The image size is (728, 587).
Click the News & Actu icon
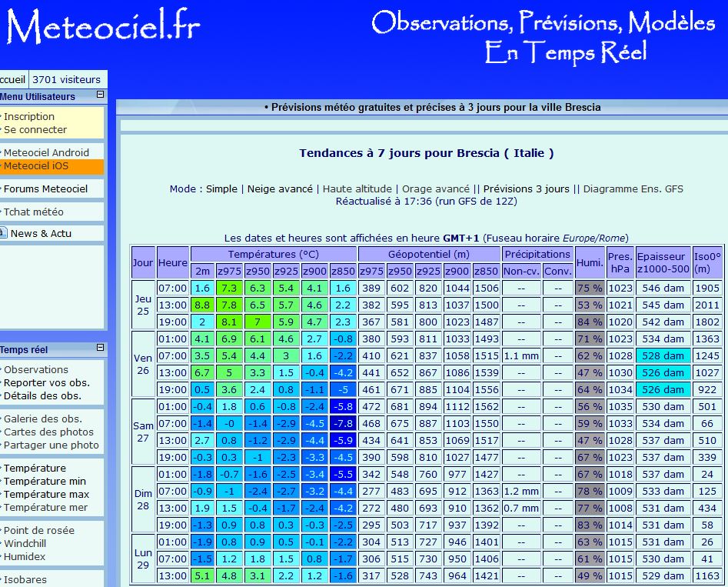click(x=4, y=233)
